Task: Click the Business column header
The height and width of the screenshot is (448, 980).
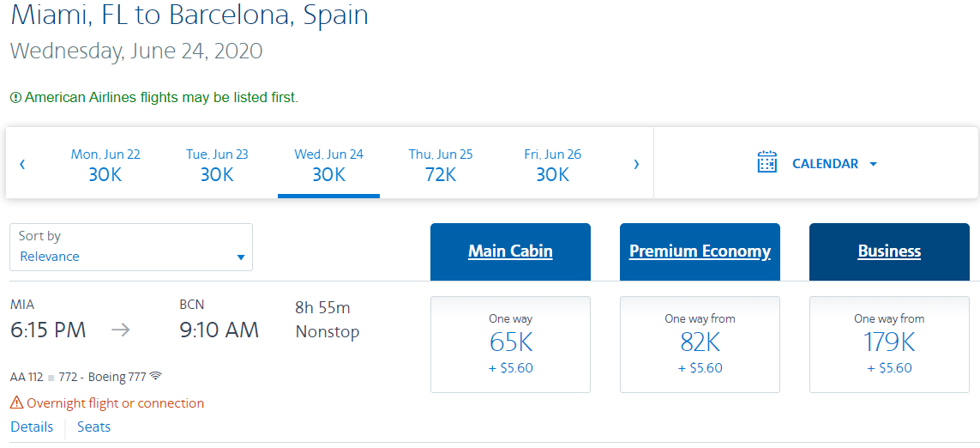Action: (889, 251)
